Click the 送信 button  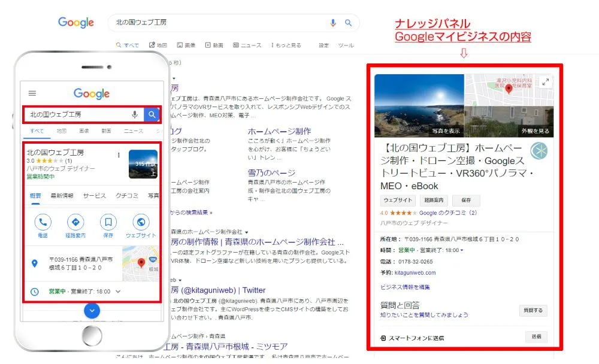point(536,336)
